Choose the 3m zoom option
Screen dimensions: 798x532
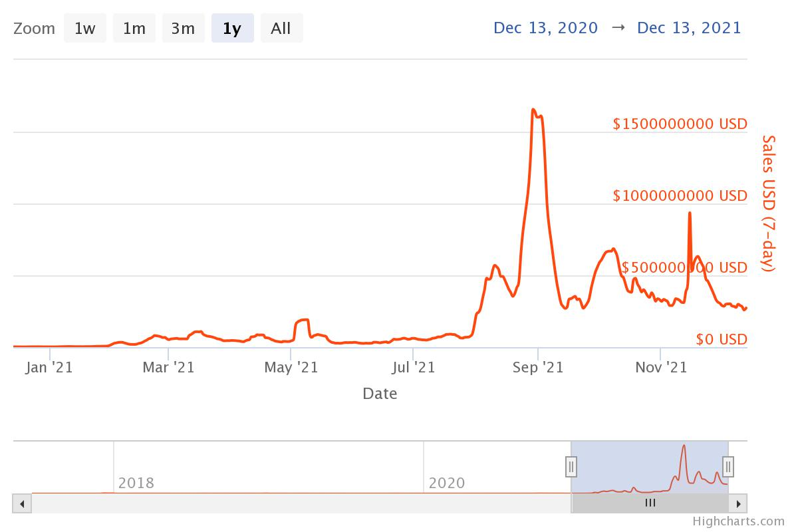[x=183, y=29]
